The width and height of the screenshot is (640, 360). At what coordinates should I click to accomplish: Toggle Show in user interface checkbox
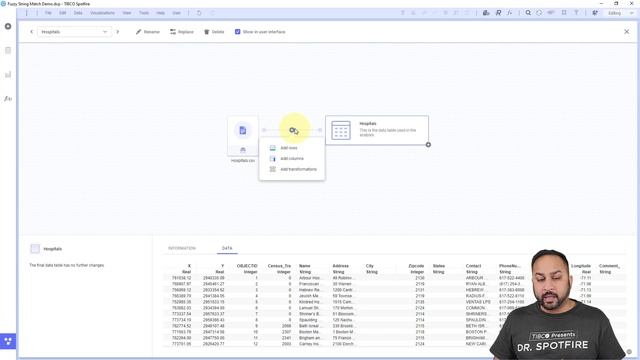pos(238,31)
